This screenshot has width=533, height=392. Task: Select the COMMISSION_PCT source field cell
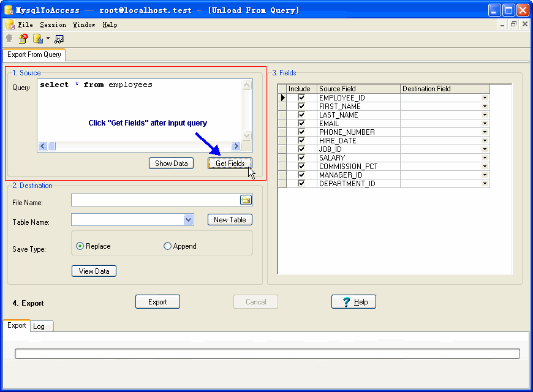point(358,166)
